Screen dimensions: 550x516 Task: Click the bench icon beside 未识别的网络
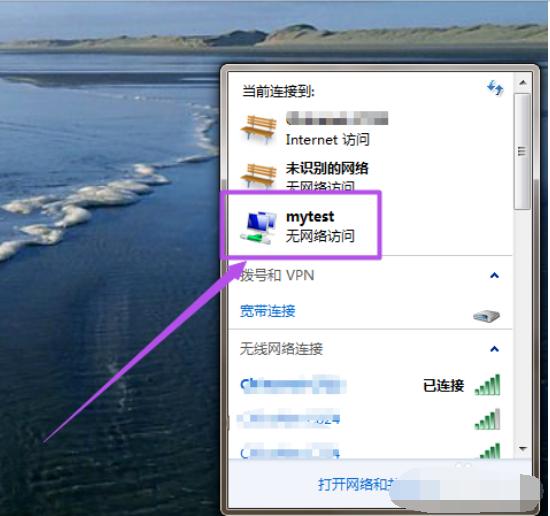click(259, 176)
